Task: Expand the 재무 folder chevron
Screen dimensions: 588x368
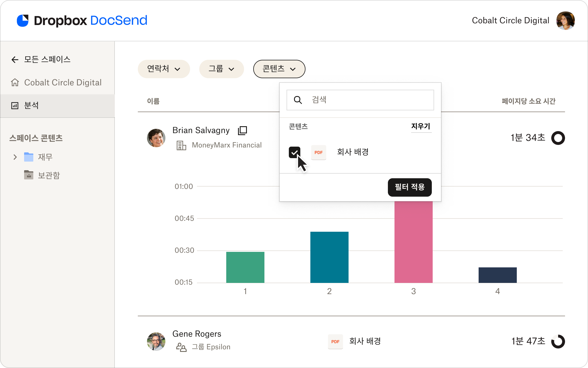Action: pyautogui.click(x=15, y=157)
